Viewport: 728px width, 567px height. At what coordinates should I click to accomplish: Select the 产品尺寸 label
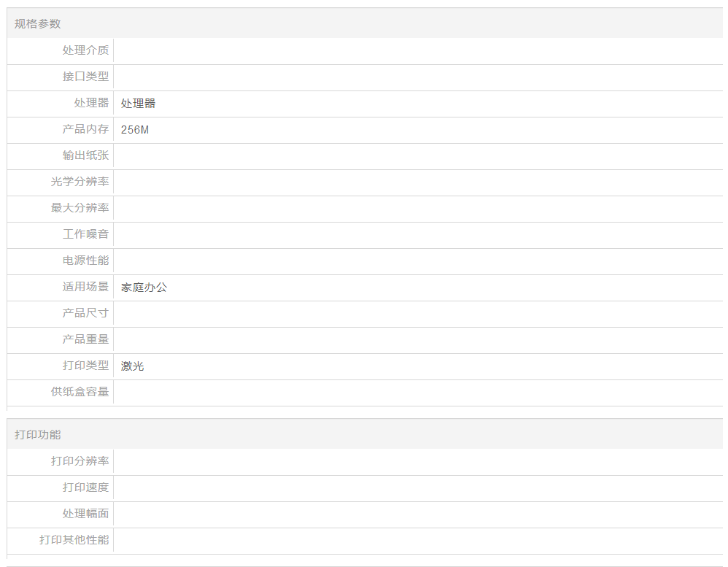click(x=85, y=313)
